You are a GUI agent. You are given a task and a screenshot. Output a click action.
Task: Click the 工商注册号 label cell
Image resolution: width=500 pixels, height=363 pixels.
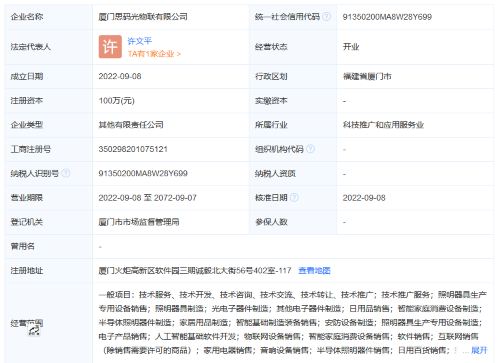49,149
